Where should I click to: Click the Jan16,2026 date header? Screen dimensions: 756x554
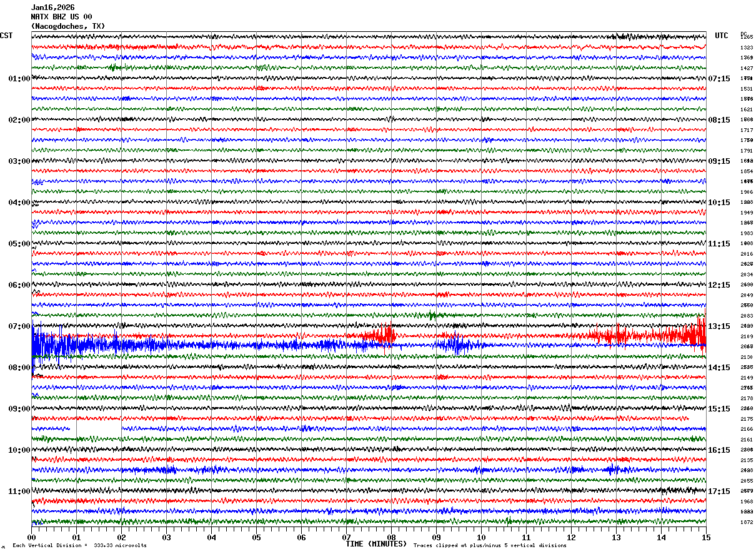53,8
